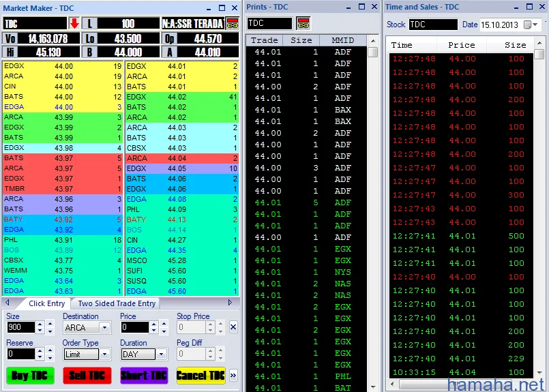Screen dimensions: 549x392
Task: Click the link icon in Prints window
Action: click(303, 23)
